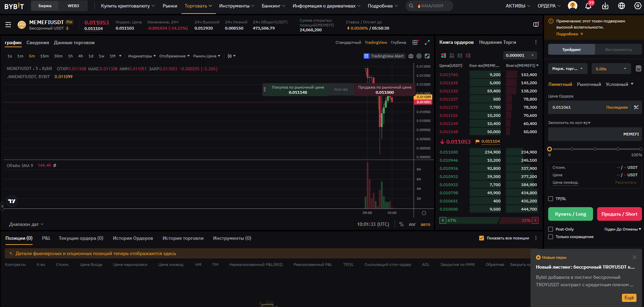Expand the 'Купить криптовалюту' dropdown
The width and height of the screenshot is (644, 307).
coord(128,6)
